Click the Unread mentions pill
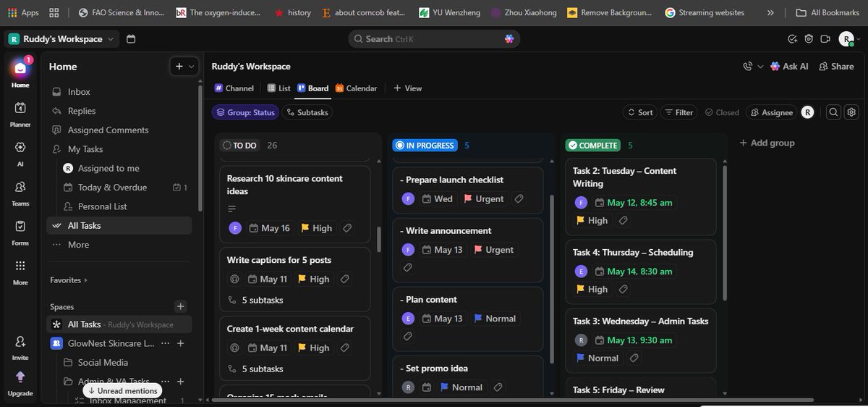This screenshot has width=868, height=407. [x=121, y=390]
